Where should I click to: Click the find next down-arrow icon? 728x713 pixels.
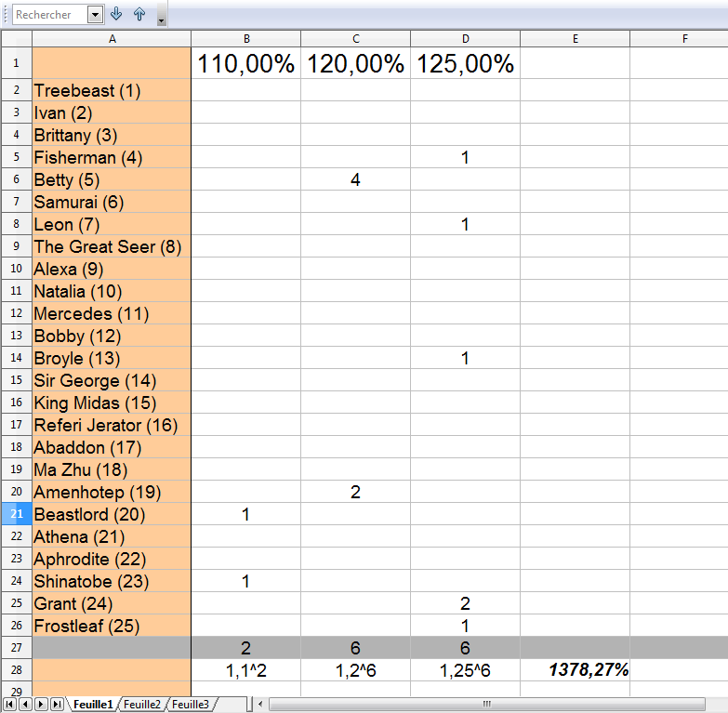[116, 14]
